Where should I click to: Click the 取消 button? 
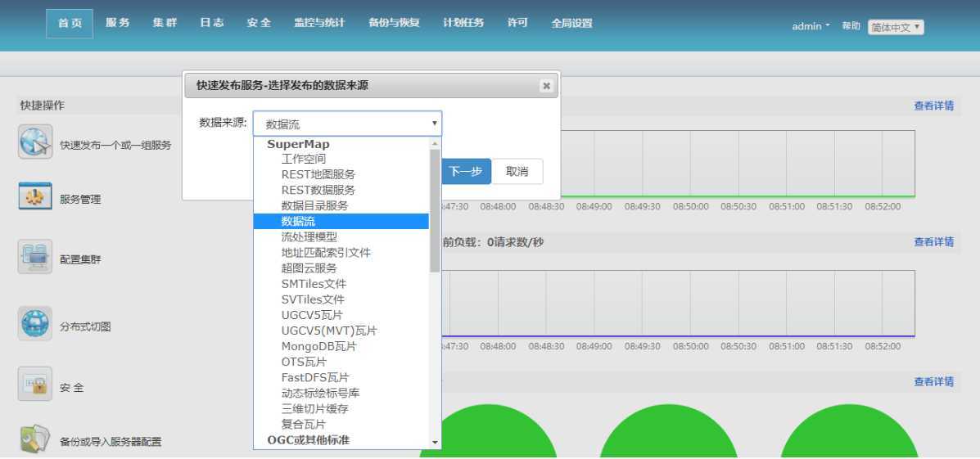[517, 172]
